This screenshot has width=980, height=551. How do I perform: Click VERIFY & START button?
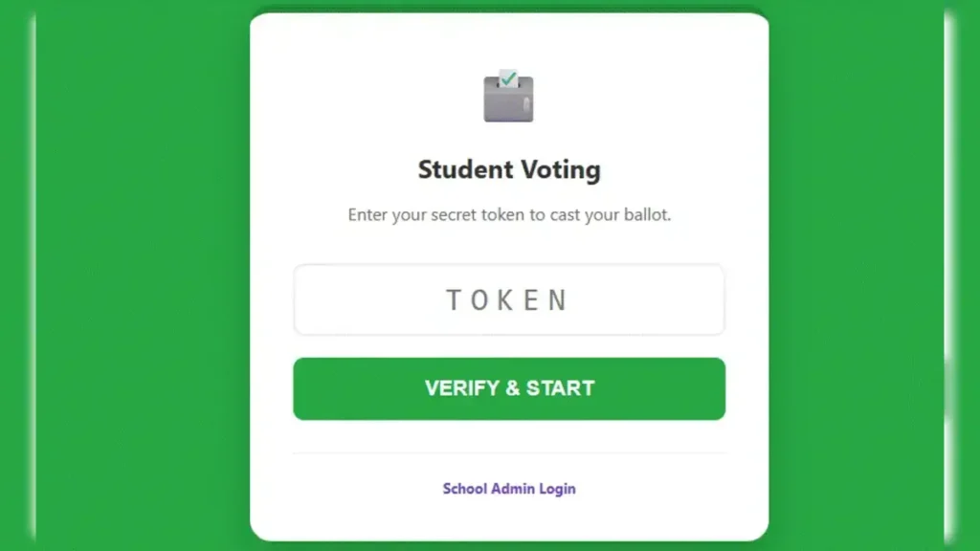[508, 388]
